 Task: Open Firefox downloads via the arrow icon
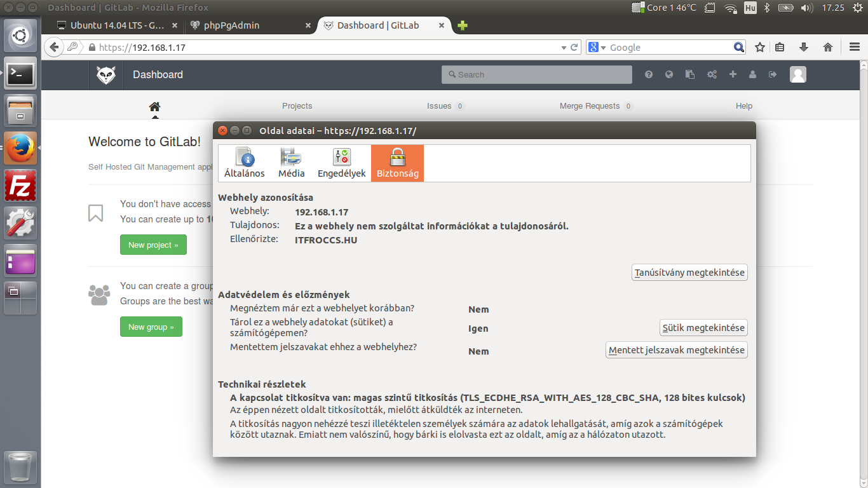[x=803, y=46]
